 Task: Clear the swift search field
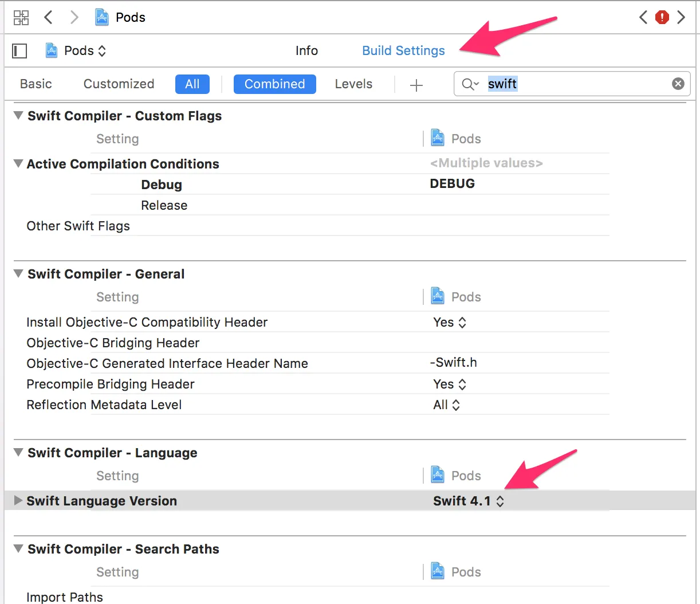(x=678, y=84)
